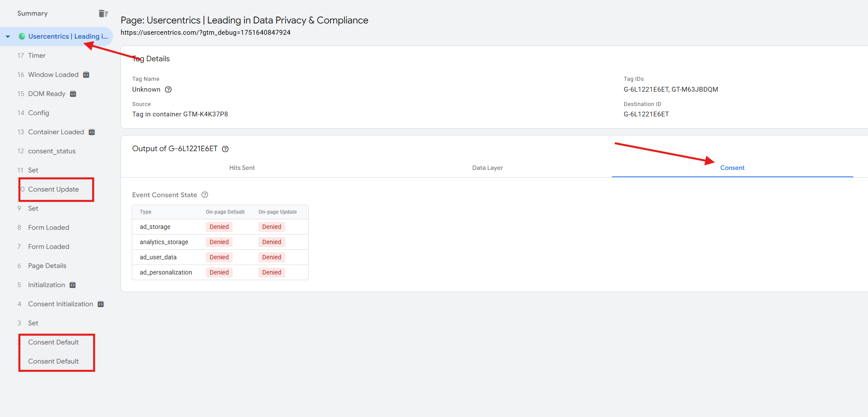
Task: Click ad_storage On-page Update Denied badge
Action: tap(272, 227)
